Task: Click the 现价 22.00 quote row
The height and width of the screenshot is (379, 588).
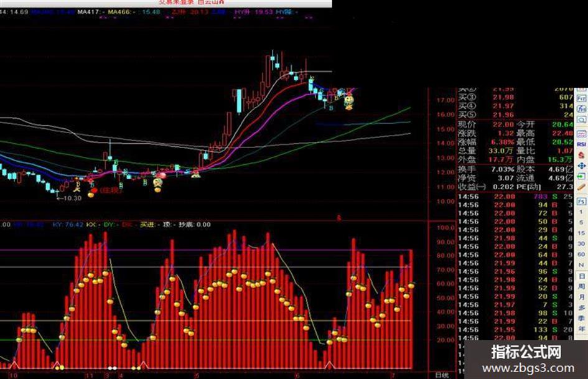Action: (485, 124)
